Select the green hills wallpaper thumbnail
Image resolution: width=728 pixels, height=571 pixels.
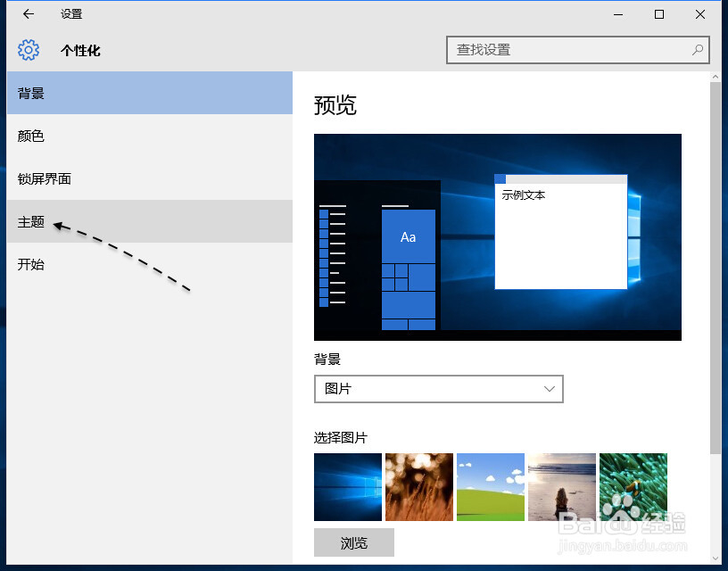coord(490,486)
